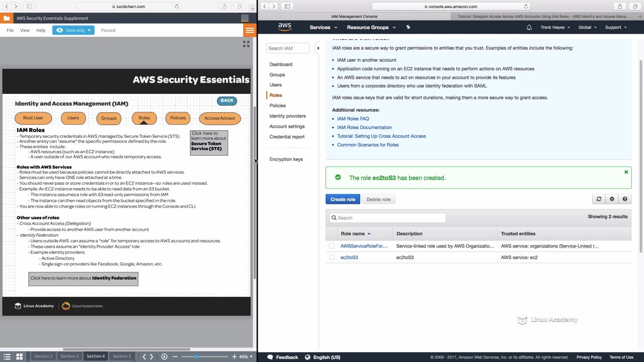Go forward in the lucidchart.com Safari window
Image resolution: width=644 pixels, height=362 pixels.
(x=16, y=7)
